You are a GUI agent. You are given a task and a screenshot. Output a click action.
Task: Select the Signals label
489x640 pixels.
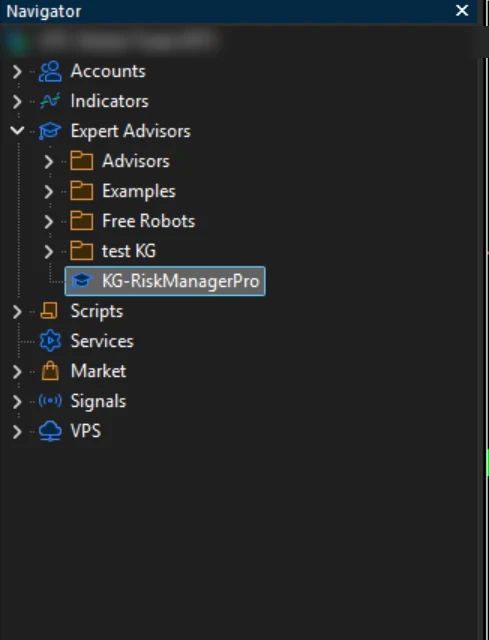[x=98, y=401]
